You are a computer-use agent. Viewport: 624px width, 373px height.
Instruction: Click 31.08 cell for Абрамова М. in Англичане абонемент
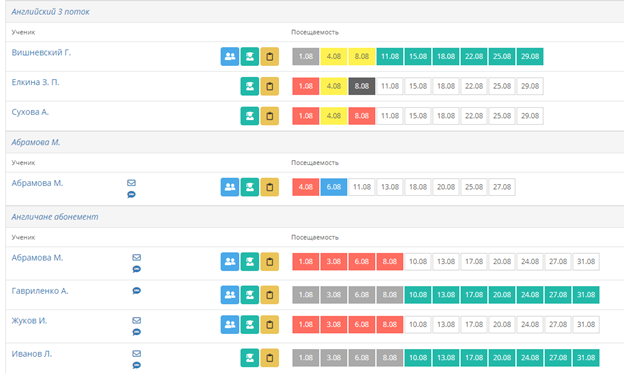pos(586,262)
